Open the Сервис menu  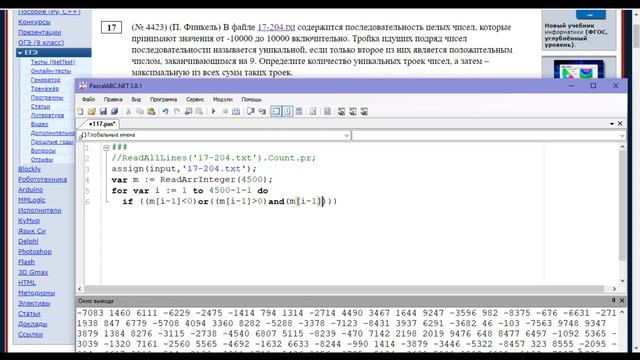coord(195,100)
